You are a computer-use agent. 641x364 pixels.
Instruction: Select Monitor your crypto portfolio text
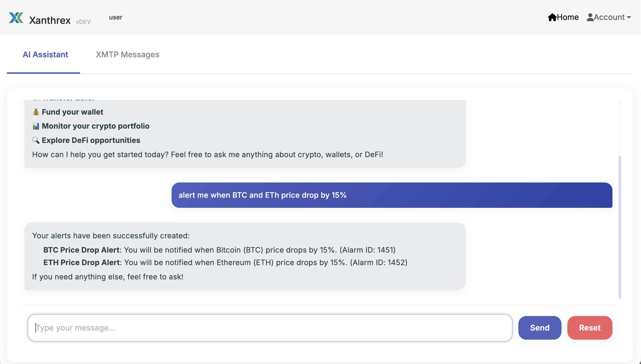coord(96,126)
